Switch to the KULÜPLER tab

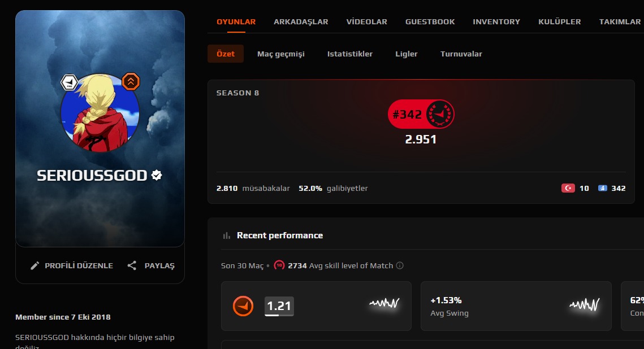559,21
